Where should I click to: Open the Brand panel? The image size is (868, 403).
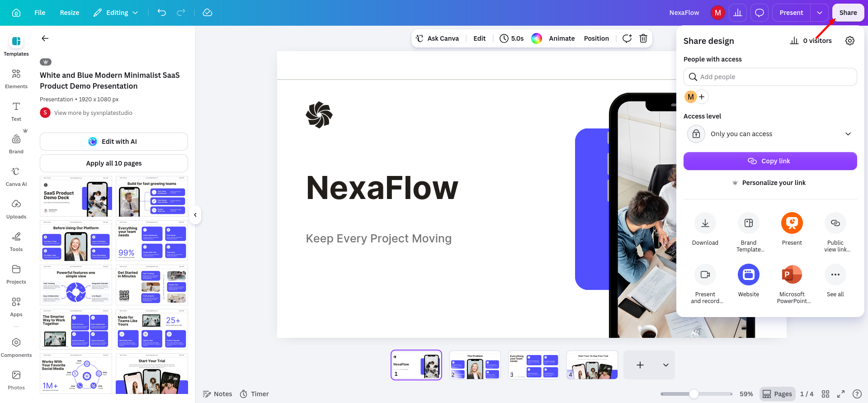16,144
